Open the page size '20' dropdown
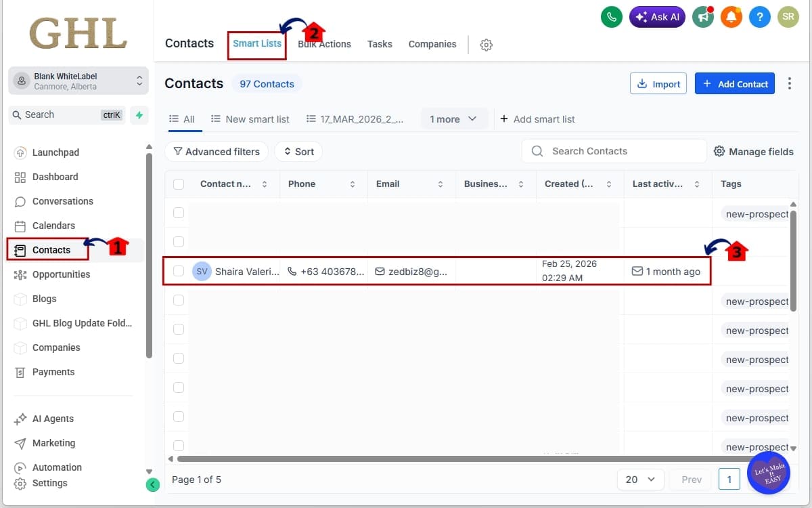 click(x=639, y=479)
